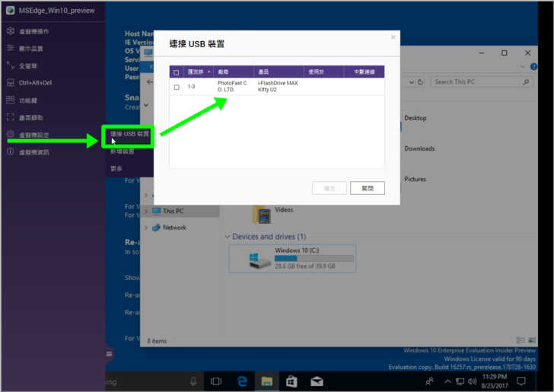Open 虛擬機設定 VM settings

[x=34, y=135]
